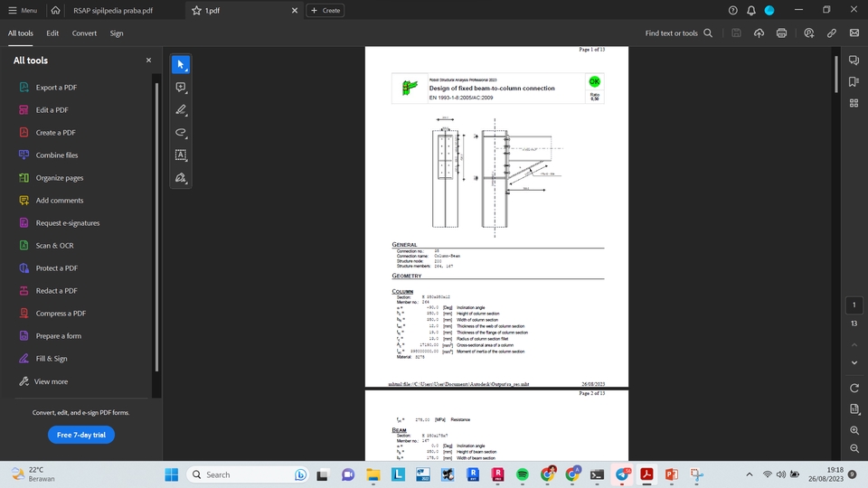This screenshot has width=868, height=488.
Task: Activate the text box selection tool
Action: point(181,155)
